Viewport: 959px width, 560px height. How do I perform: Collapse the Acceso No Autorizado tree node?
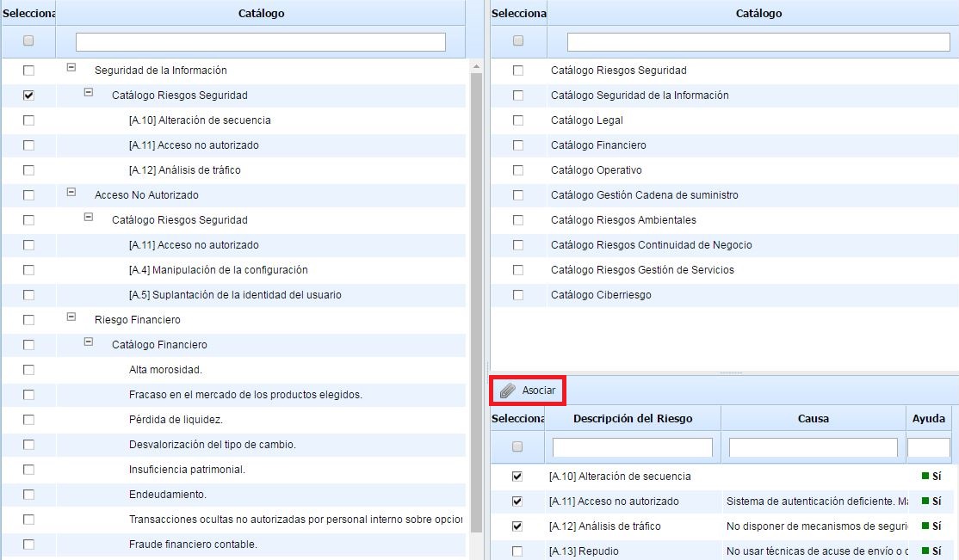click(71, 193)
